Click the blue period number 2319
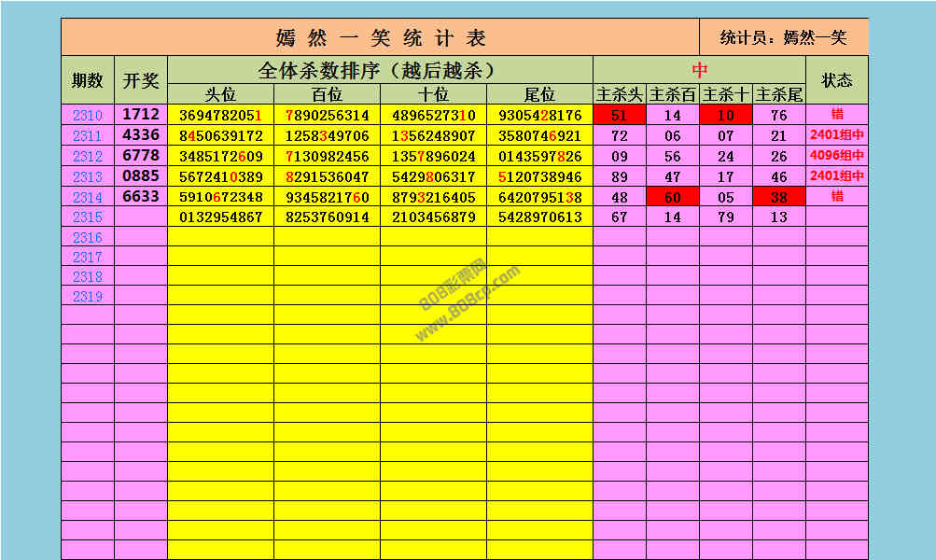Image resolution: width=936 pixels, height=560 pixels. pos(87,296)
